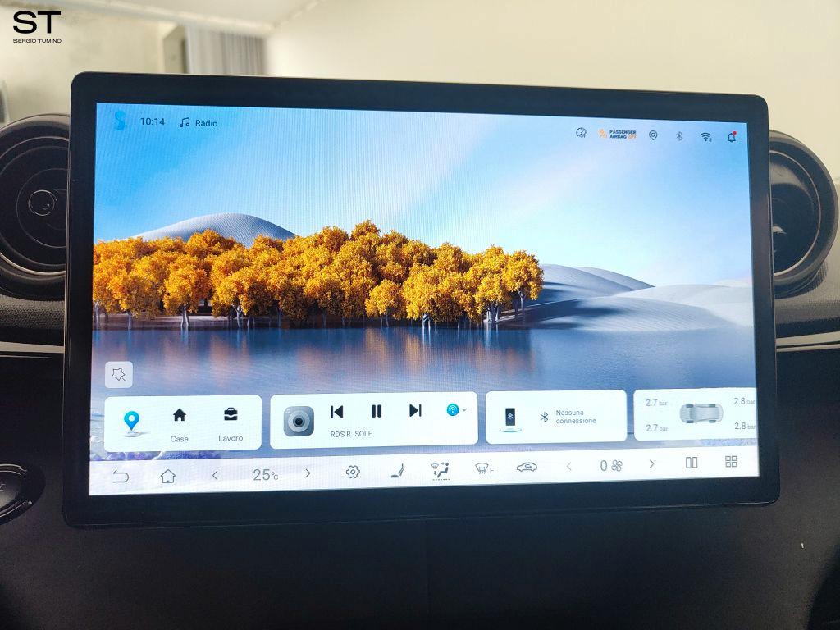The width and height of the screenshot is (840, 630).
Task: Toggle front windshield defrost
Action: pyautogui.click(x=484, y=469)
